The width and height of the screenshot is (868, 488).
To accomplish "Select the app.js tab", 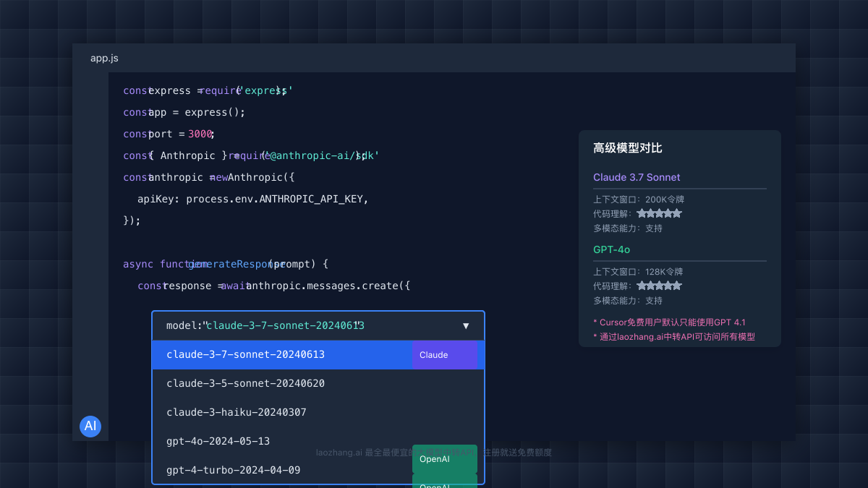I will 104,58.
